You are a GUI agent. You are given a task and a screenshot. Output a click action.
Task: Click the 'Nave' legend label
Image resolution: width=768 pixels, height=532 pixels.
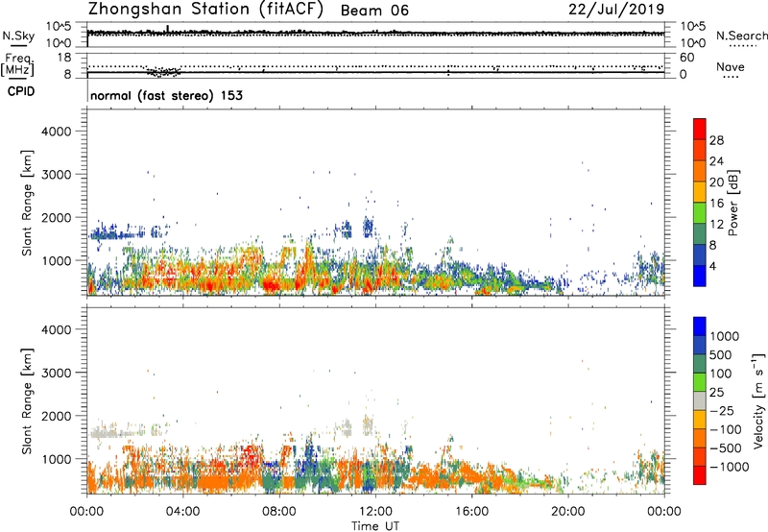[x=731, y=67]
